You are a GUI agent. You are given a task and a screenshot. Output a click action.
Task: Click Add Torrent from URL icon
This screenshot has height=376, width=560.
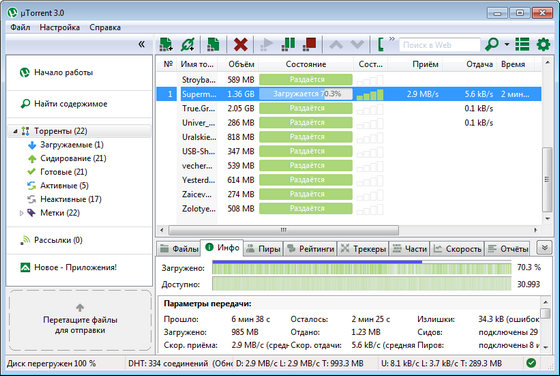pos(188,45)
